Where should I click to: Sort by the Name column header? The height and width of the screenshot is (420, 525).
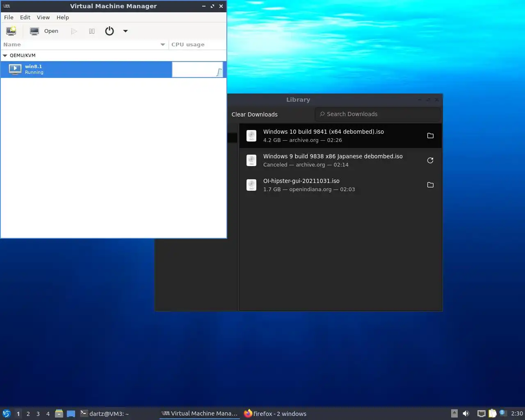(84, 44)
